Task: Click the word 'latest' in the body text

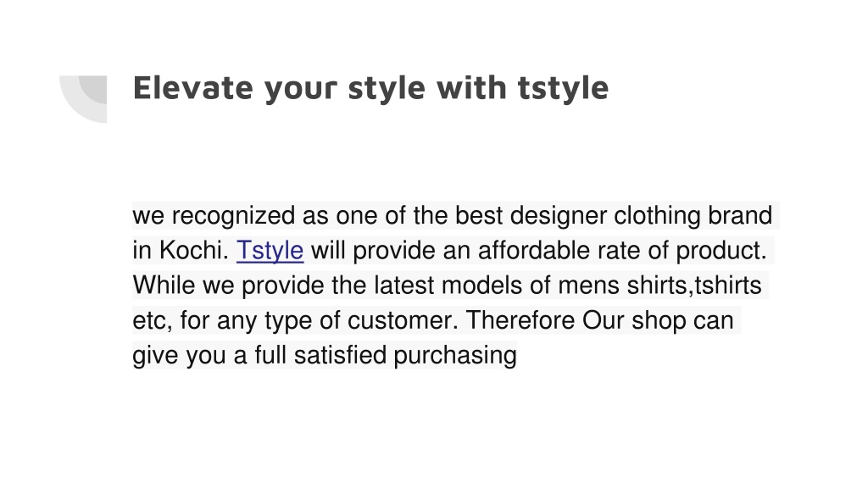Action: pyautogui.click(x=404, y=286)
